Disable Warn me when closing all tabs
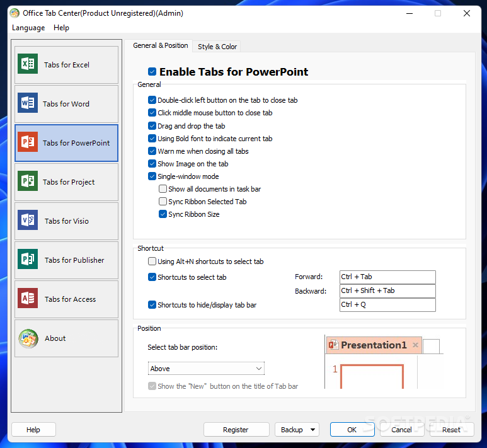The height and width of the screenshot is (448, 487). tap(152, 151)
